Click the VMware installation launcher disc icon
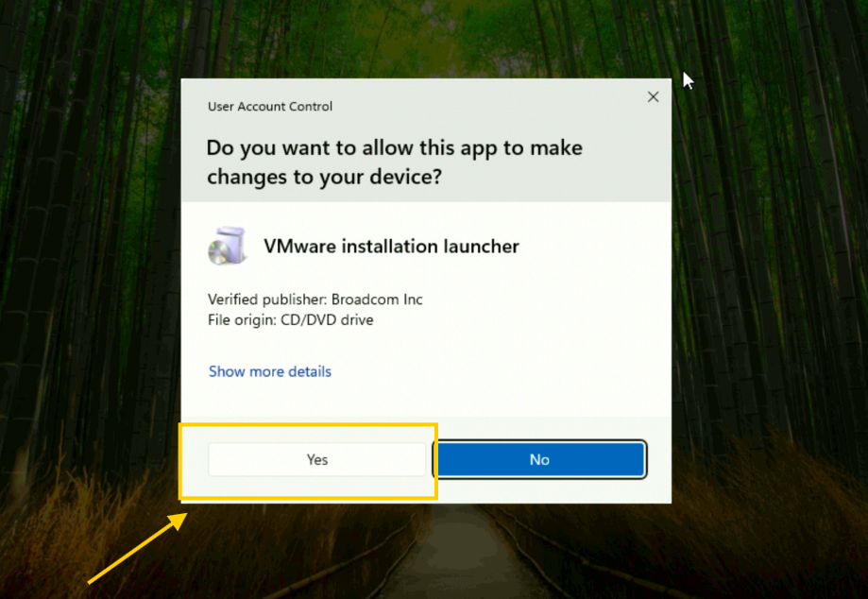The height and width of the screenshot is (599, 868). [227, 246]
